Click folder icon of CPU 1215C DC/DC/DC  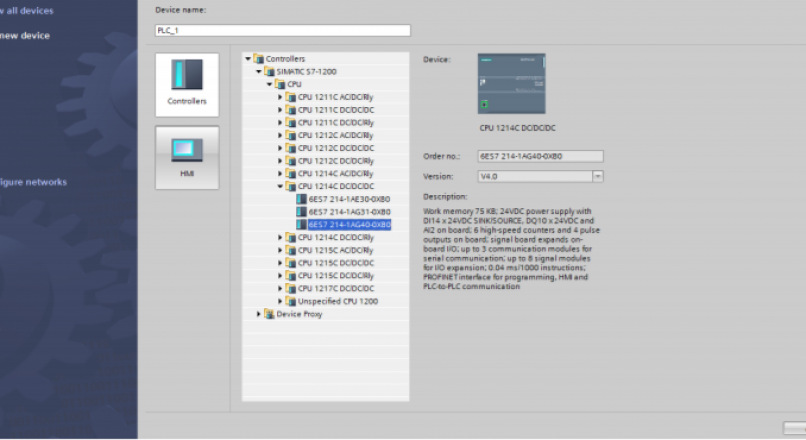coord(291,263)
